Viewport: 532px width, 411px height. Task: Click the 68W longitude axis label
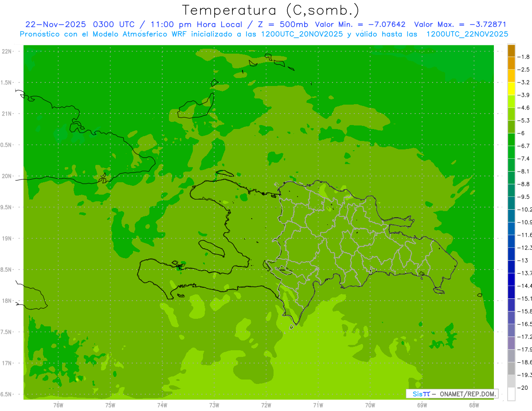point(474,405)
